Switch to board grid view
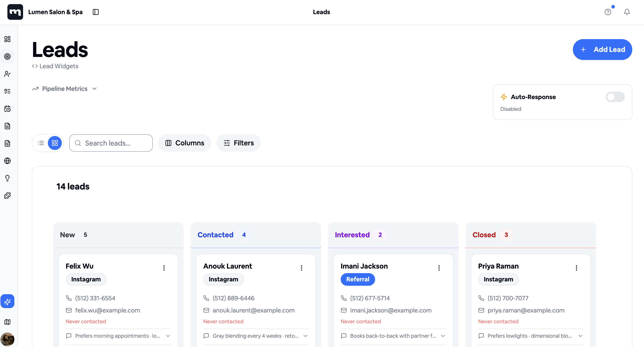The image size is (644, 347). point(55,143)
